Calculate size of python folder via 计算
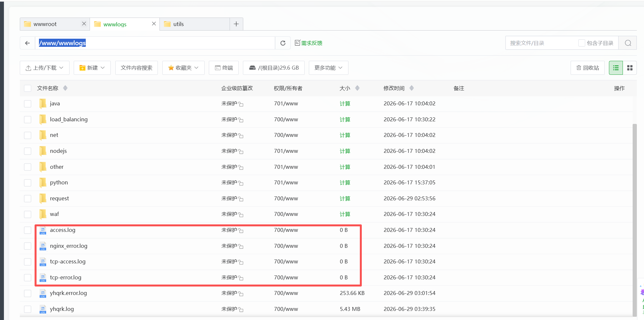 click(x=345, y=183)
